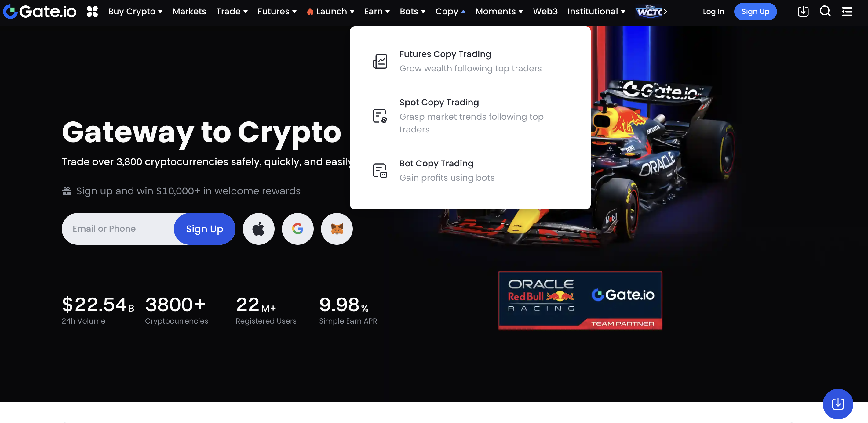Expand the Buy Crypto dropdown

click(x=135, y=12)
